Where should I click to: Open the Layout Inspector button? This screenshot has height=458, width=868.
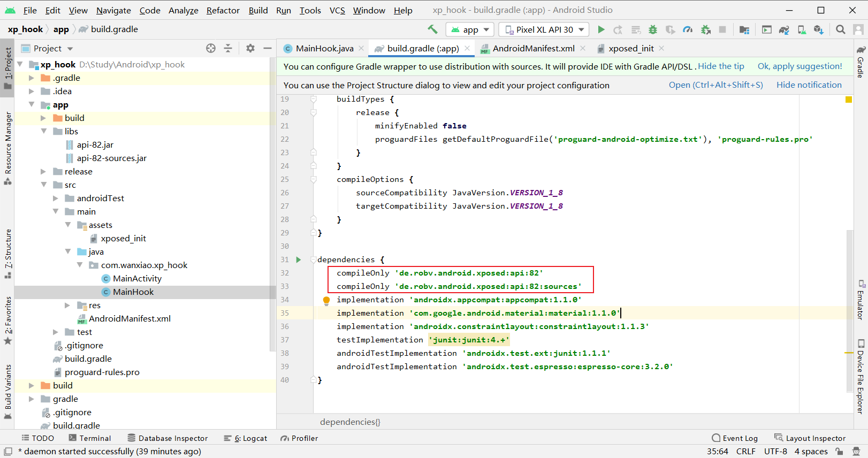[x=810, y=438]
